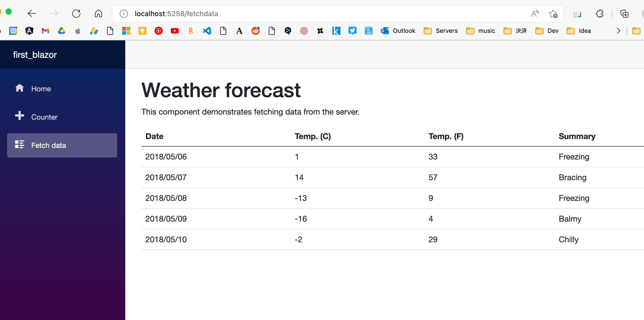Navigate to Counter in the sidebar
644x320 pixels.
pyautogui.click(x=44, y=117)
